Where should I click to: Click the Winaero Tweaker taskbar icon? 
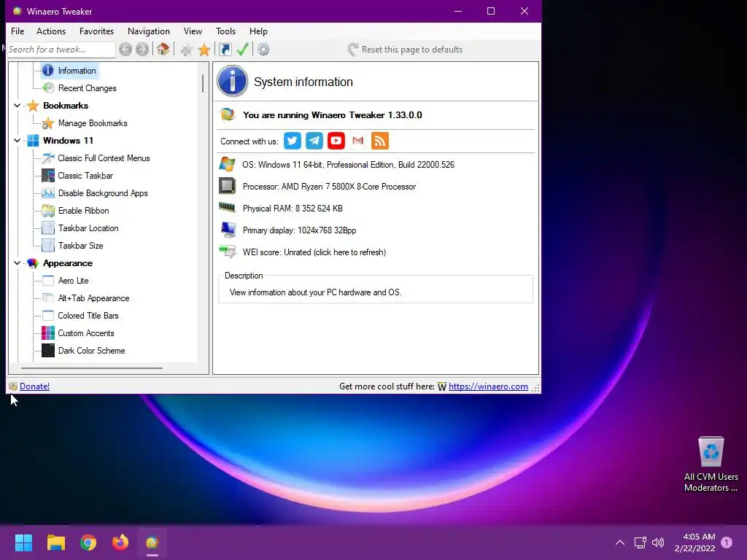pyautogui.click(x=152, y=542)
